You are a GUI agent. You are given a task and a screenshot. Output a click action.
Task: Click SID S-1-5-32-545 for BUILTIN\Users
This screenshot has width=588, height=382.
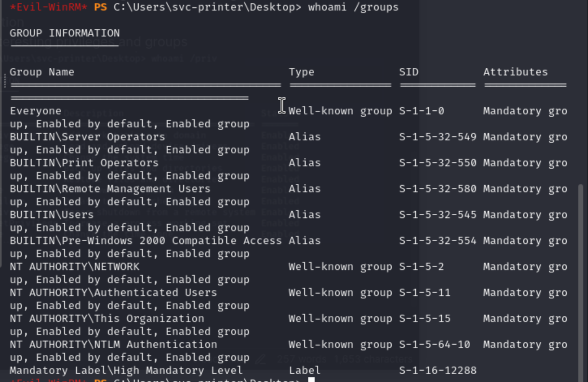[x=437, y=215]
